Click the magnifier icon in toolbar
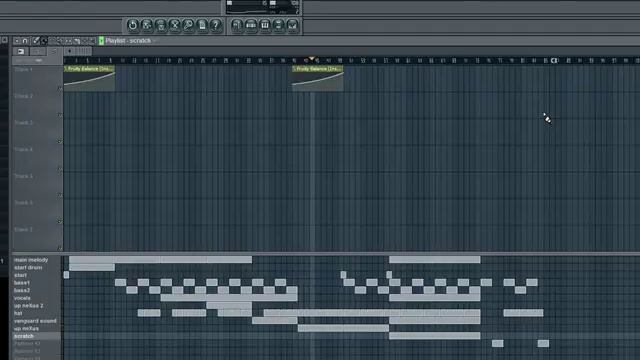640x360 pixels. tap(188, 25)
